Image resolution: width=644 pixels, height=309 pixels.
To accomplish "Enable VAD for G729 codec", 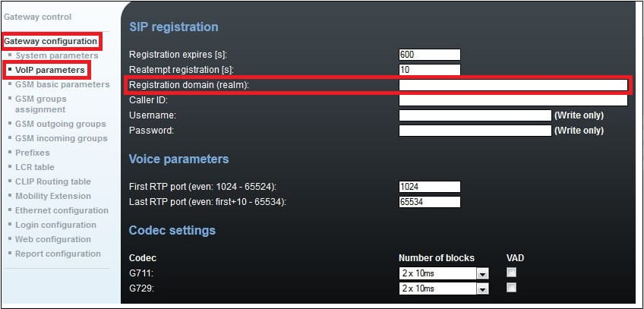I will [x=511, y=287].
